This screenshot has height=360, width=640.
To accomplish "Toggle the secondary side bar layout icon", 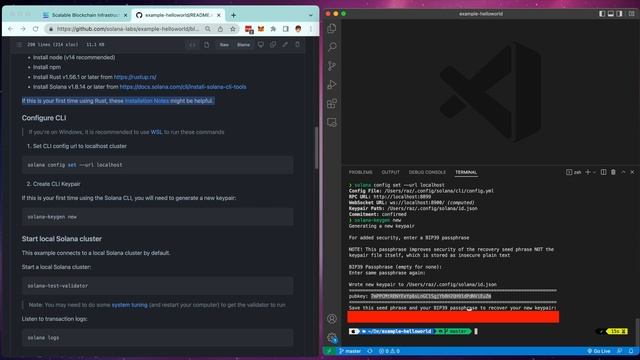I will coord(620,13).
